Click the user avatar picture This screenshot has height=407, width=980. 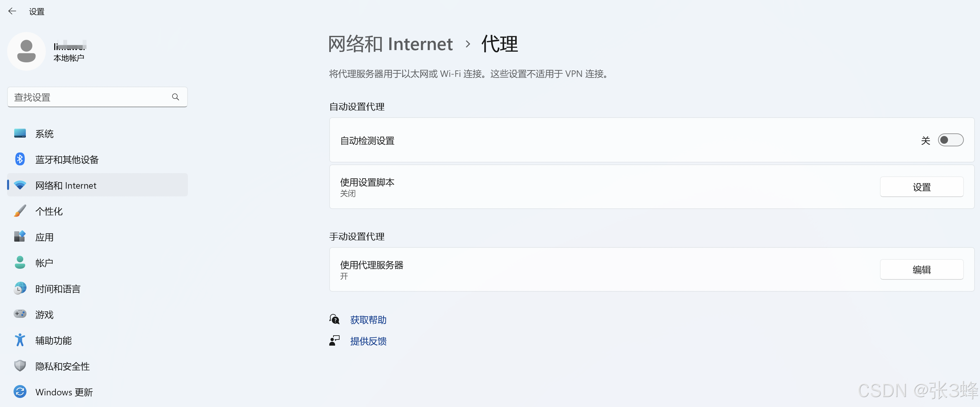point(26,51)
